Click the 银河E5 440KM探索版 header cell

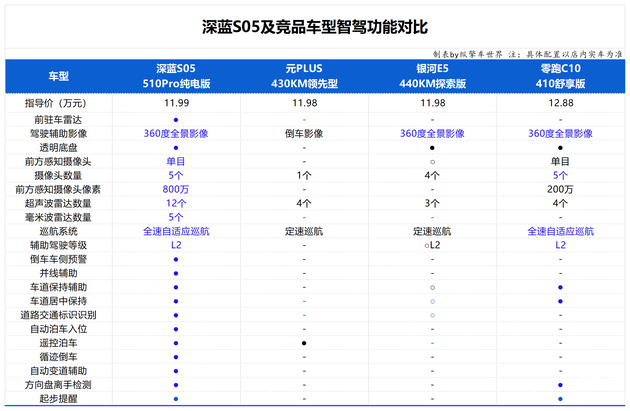(432, 76)
